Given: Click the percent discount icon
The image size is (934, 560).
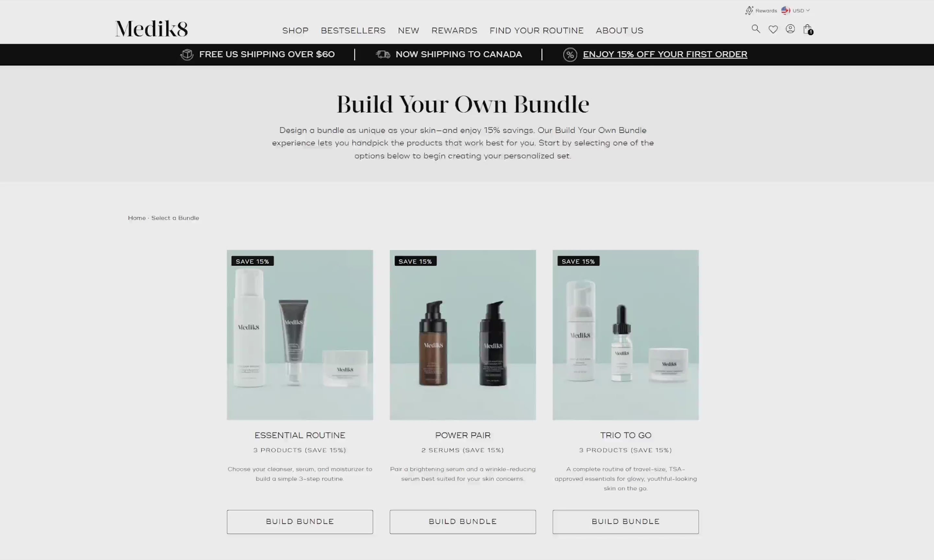Looking at the screenshot, I should coord(570,55).
